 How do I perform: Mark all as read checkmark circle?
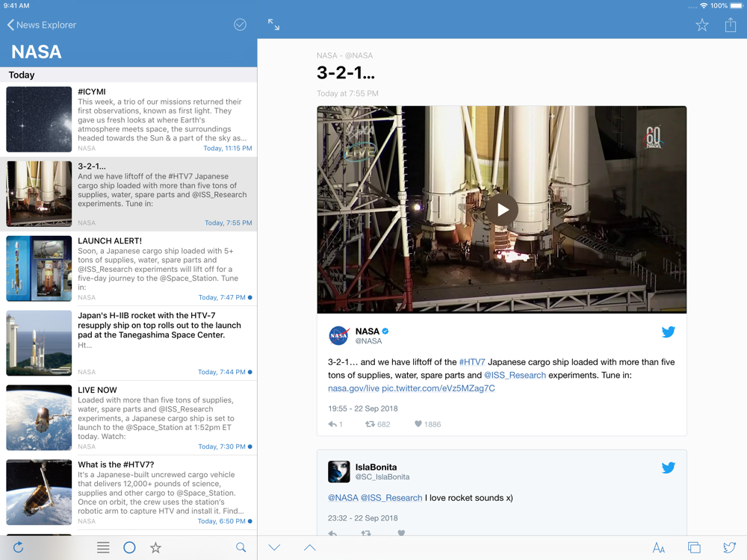[x=240, y=25]
